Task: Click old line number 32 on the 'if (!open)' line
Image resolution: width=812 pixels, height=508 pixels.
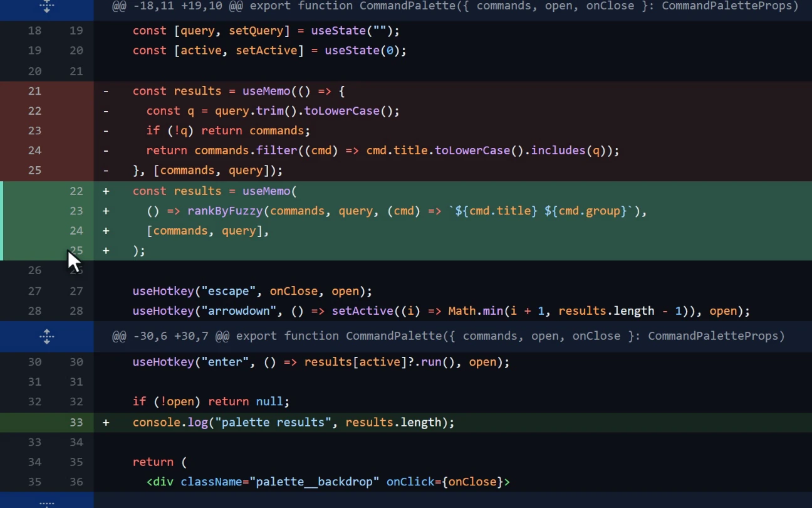Action: coord(34,401)
